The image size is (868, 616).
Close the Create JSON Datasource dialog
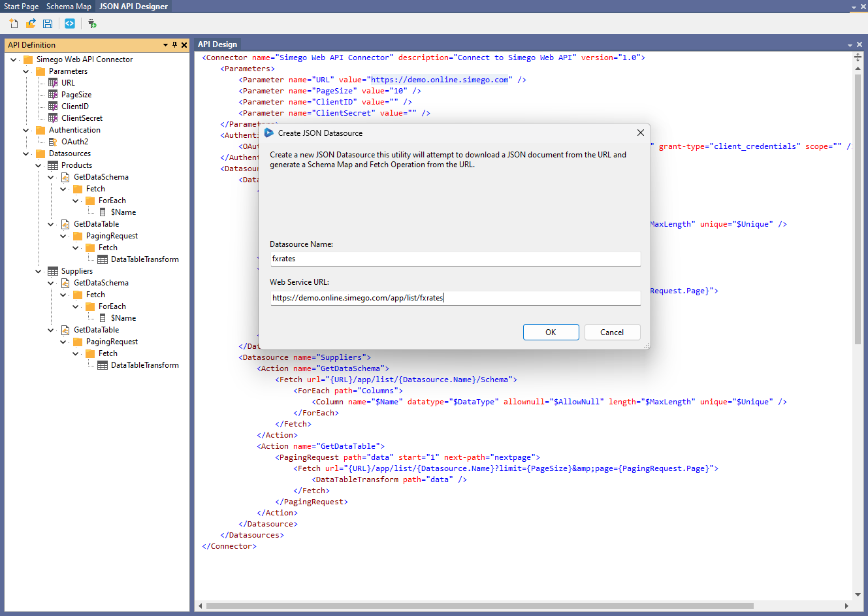click(640, 133)
